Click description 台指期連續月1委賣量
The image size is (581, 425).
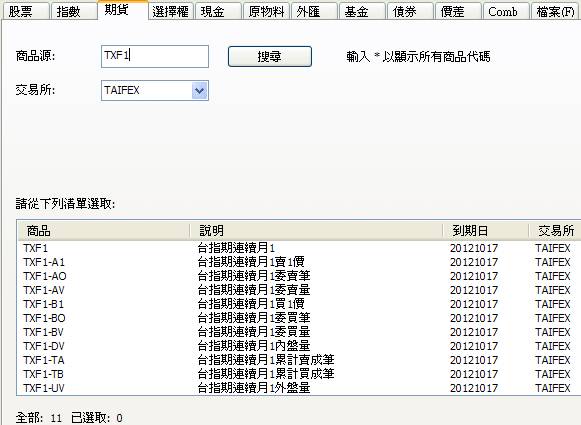(254, 290)
